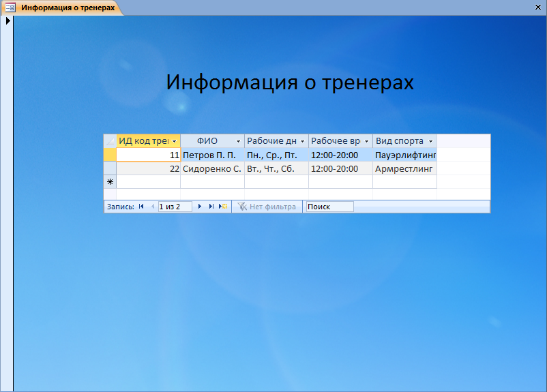This screenshot has width=547, height=392.
Task: Click the form icon in the tab
Action: tap(10, 7)
